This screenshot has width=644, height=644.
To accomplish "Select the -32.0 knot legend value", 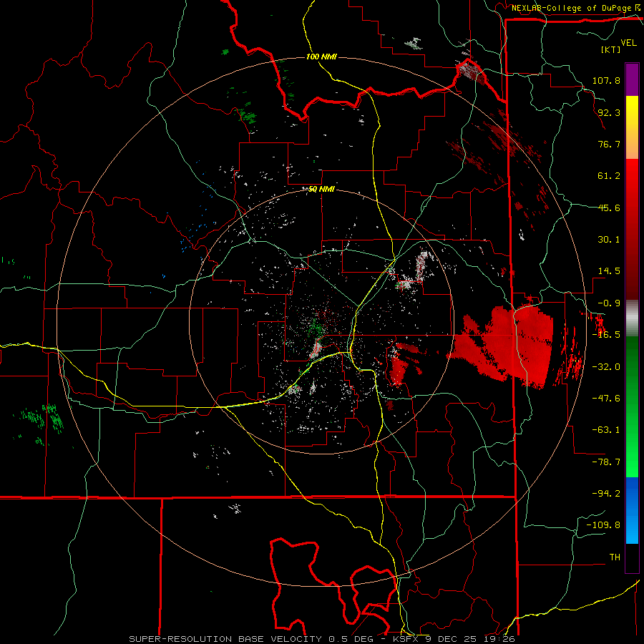I will 606,367.
